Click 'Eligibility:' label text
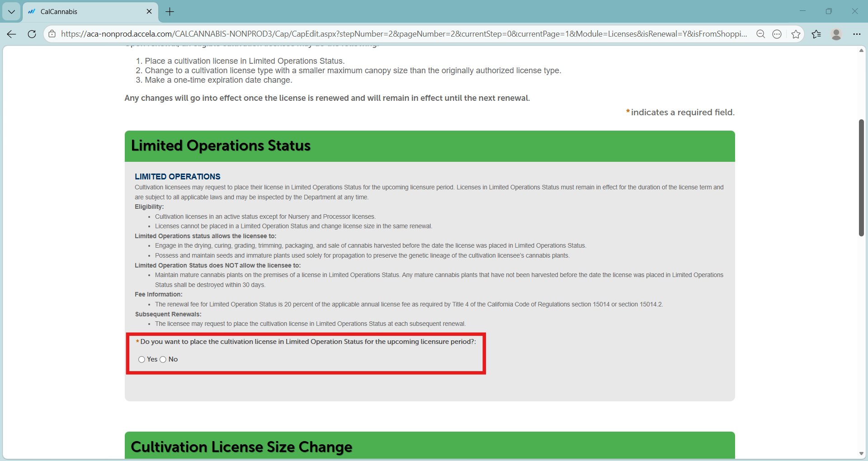The image size is (868, 461). pos(149,207)
